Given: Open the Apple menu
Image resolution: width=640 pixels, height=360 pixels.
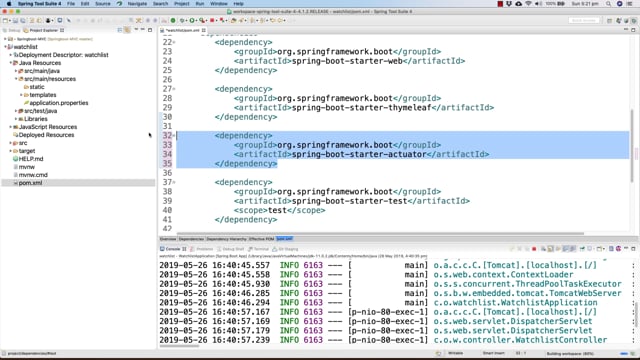Looking at the screenshot, I should pyautogui.click(x=9, y=3).
